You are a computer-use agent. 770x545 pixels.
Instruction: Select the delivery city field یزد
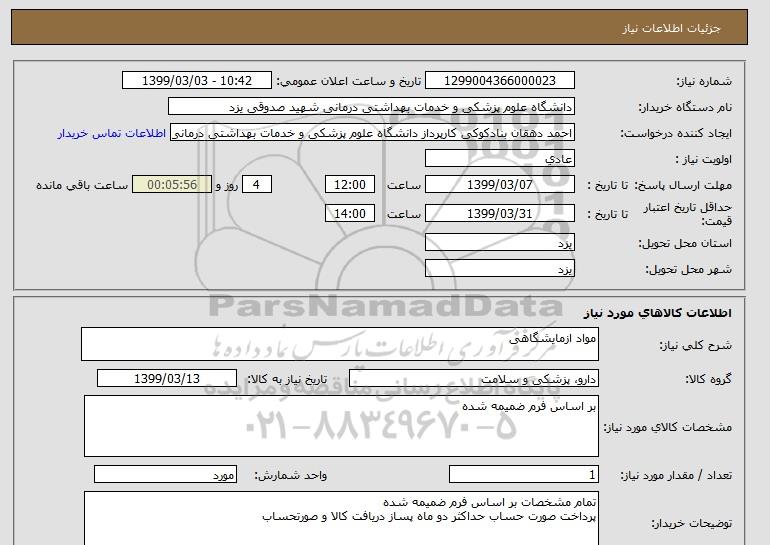[499, 269]
